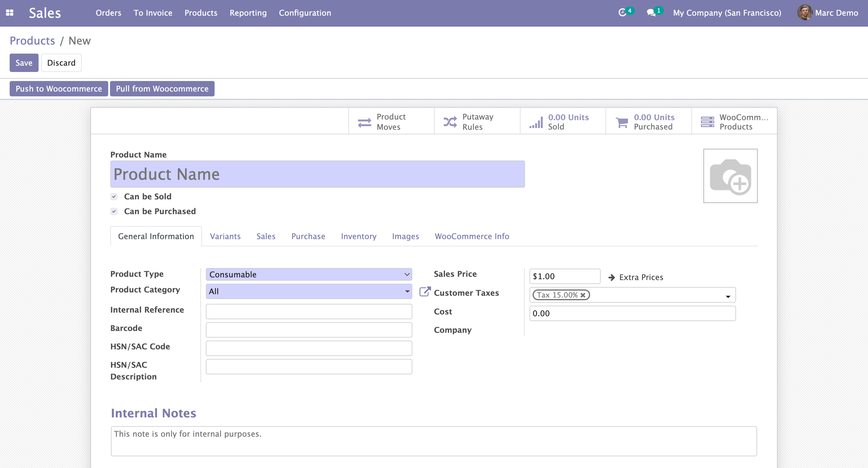The height and width of the screenshot is (468, 868).
Task: Switch to the WooCommerce Info tab
Action: point(472,236)
